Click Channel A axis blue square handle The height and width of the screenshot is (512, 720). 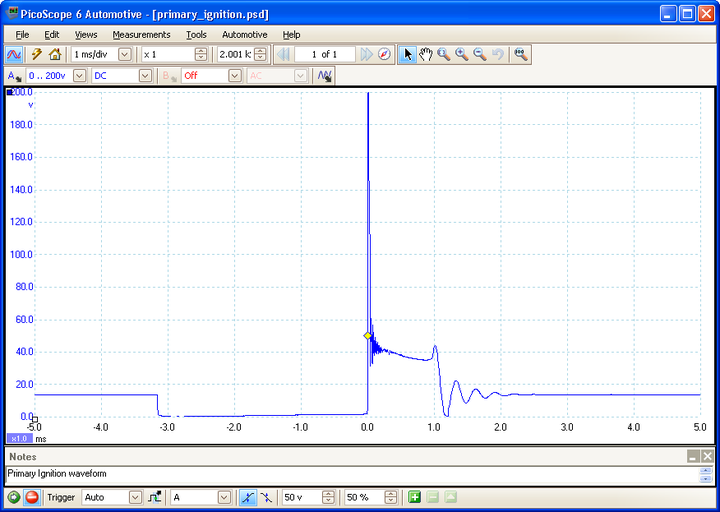pos(9,92)
